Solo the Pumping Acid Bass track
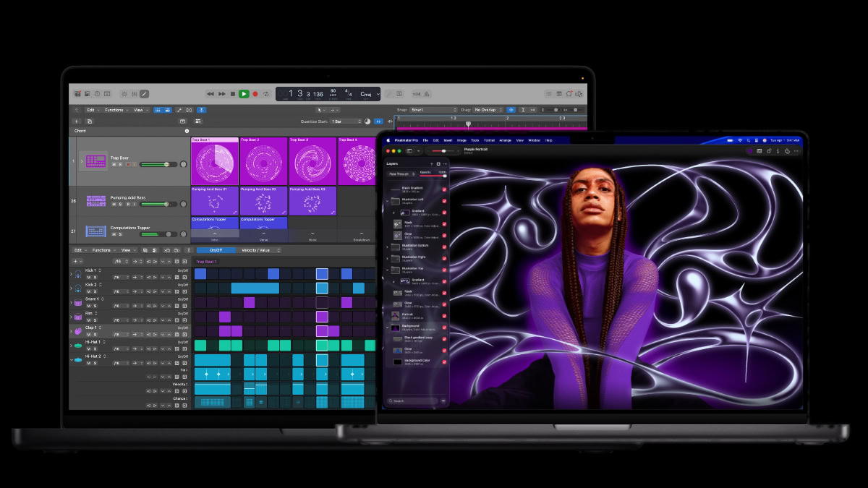 click(x=120, y=204)
